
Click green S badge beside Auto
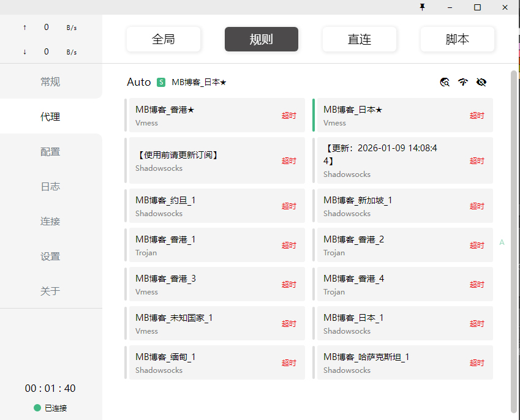[161, 82]
